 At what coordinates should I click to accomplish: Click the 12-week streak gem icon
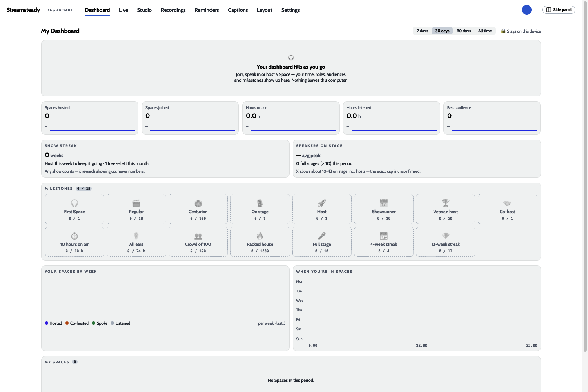pyautogui.click(x=445, y=236)
